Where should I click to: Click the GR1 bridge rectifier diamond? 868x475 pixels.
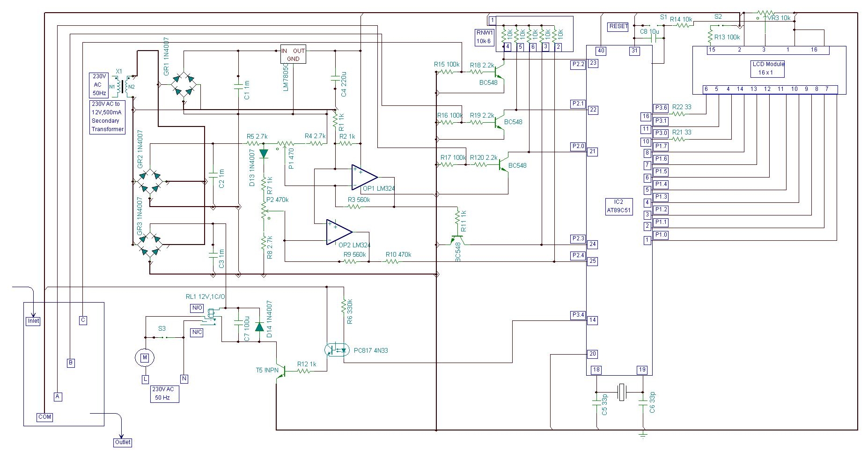(183, 85)
